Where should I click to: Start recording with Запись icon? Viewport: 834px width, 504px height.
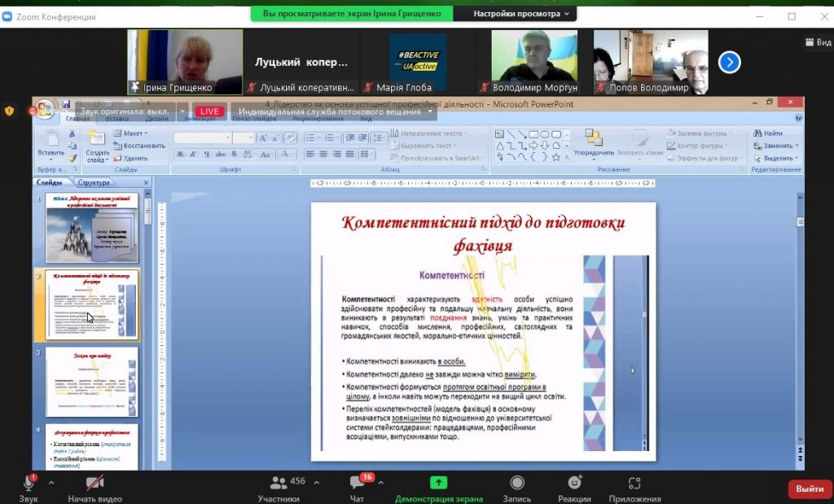coord(516,483)
